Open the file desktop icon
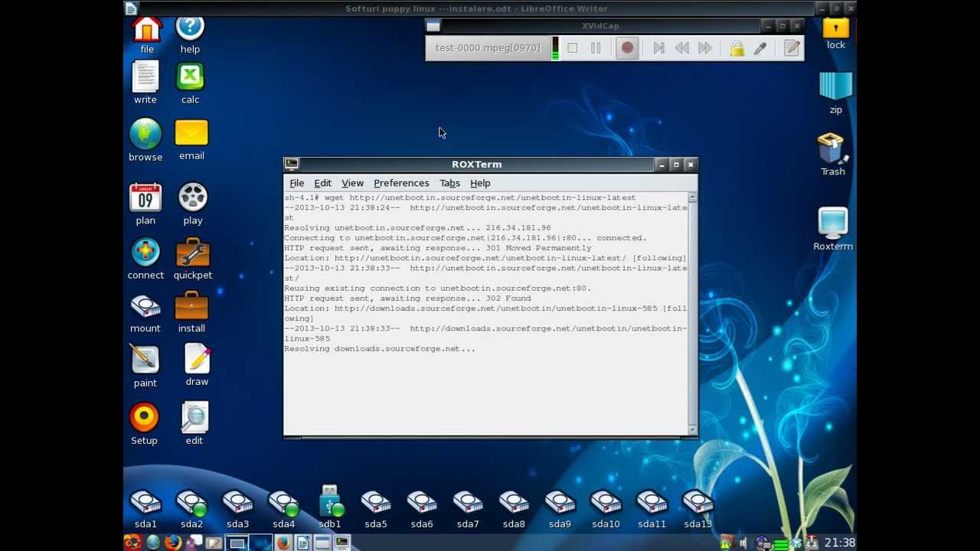Image resolution: width=980 pixels, height=551 pixels. [147, 34]
